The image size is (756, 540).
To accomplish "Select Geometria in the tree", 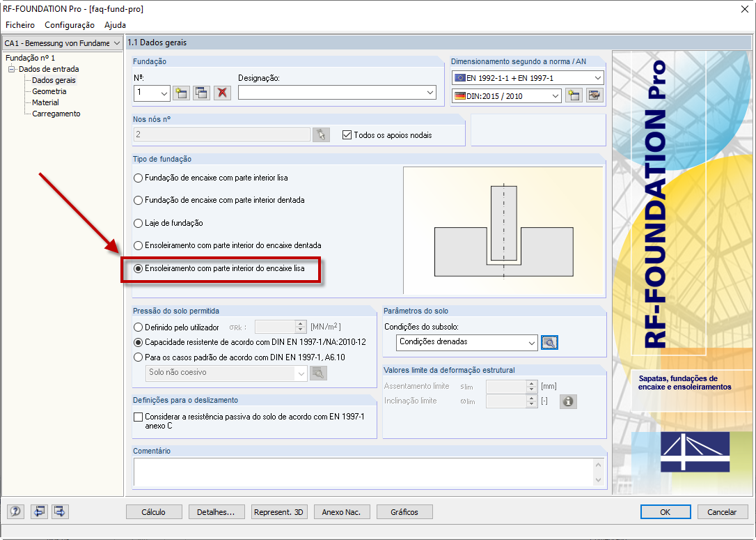I will (x=49, y=91).
